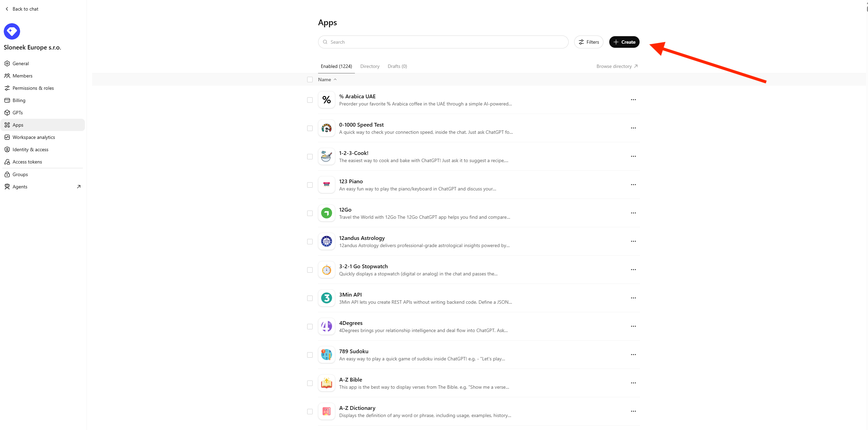The image size is (868, 430).
Task: Click the search magnifier icon
Action: click(x=325, y=42)
